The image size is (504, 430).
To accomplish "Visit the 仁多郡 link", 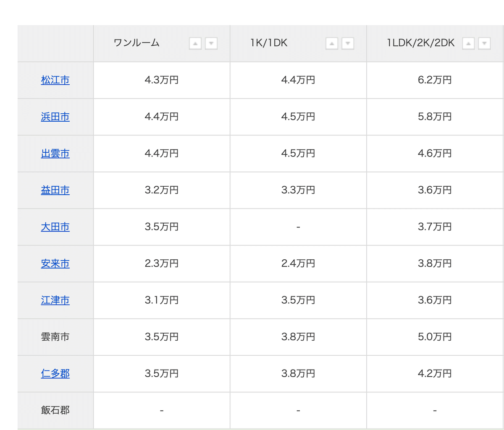I will click(55, 374).
